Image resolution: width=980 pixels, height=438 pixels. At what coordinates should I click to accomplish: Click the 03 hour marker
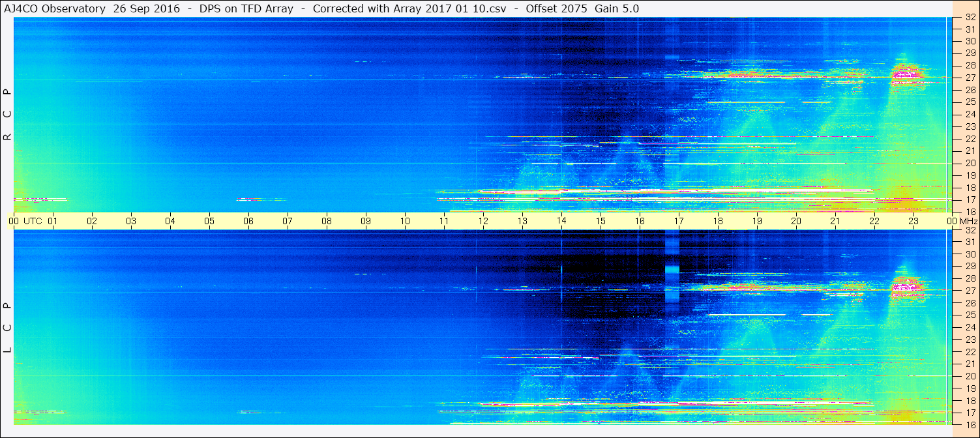[131, 221]
